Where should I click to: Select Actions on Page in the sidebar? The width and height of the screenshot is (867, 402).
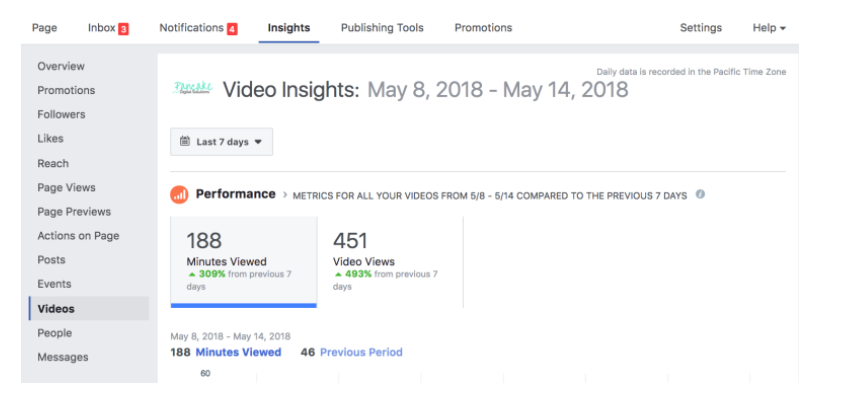pos(78,236)
